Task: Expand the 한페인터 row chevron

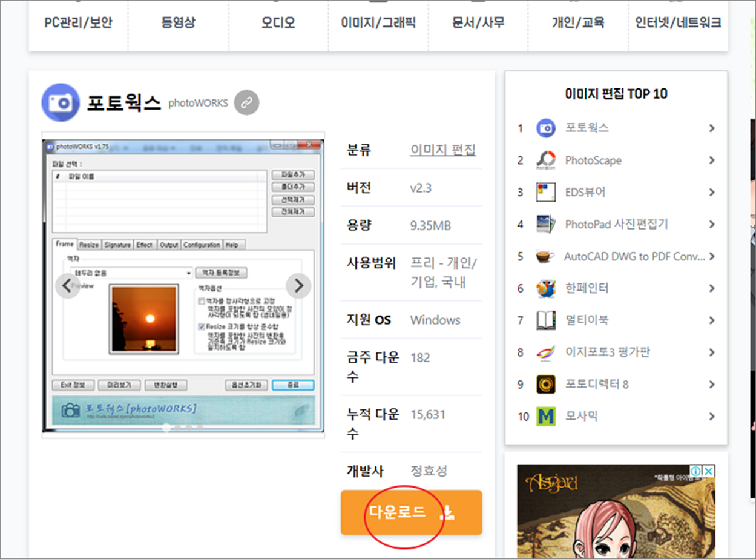Action: click(x=712, y=288)
